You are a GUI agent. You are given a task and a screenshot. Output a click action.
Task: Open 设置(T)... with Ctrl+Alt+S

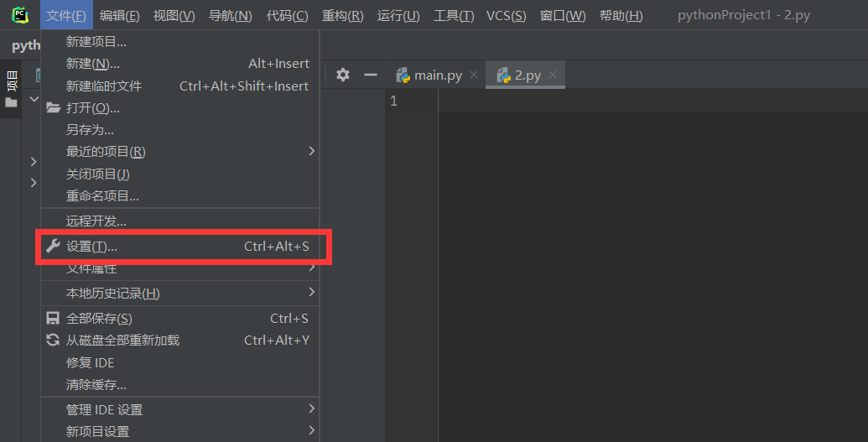[180, 246]
